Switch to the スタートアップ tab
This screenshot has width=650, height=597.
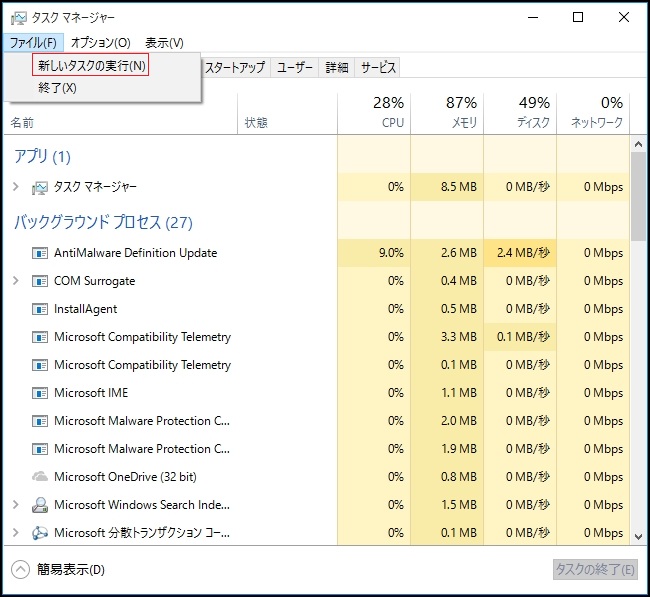[x=235, y=67]
